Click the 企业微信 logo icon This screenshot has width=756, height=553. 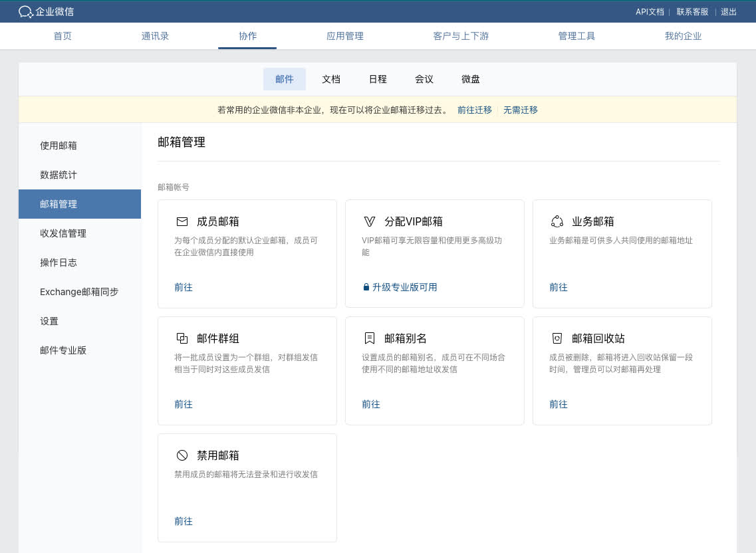tap(26, 11)
